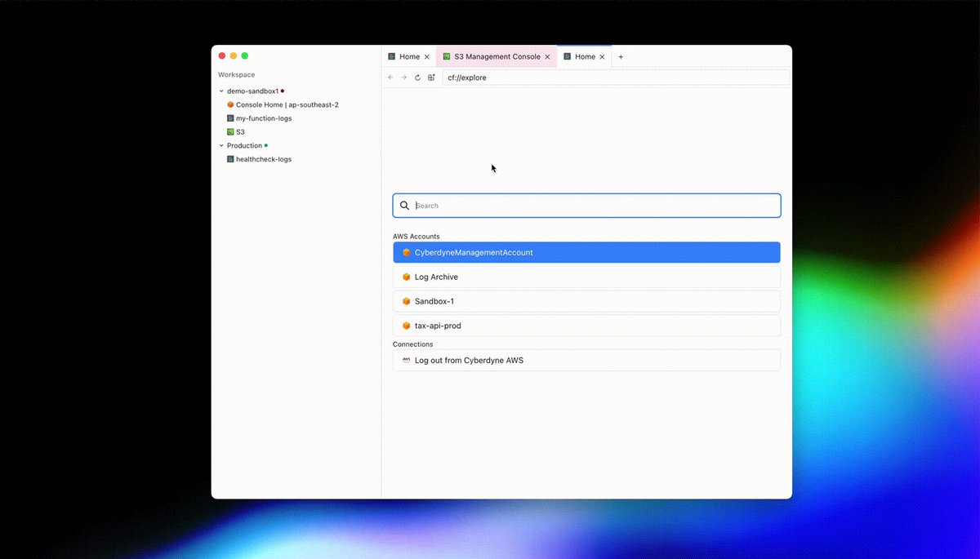Click the cf://explore address bar

[616, 78]
